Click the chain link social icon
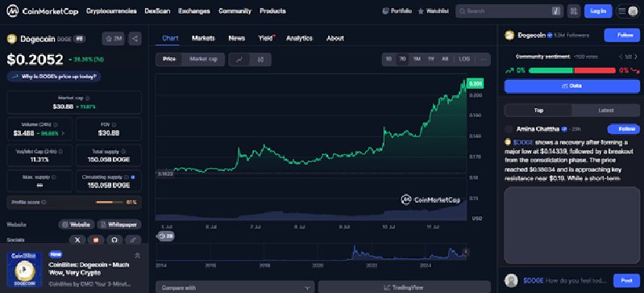 coord(133,240)
